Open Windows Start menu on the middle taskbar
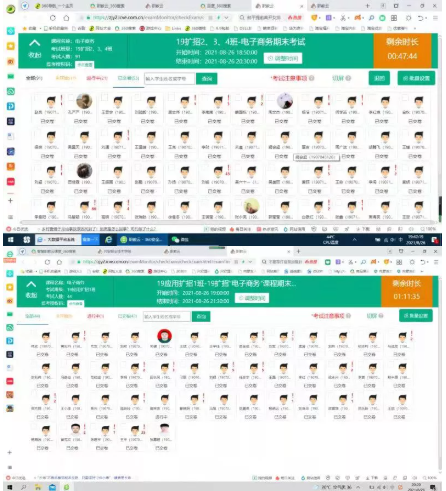Image resolution: width=446 pixels, height=491 pixels. (x=10, y=239)
